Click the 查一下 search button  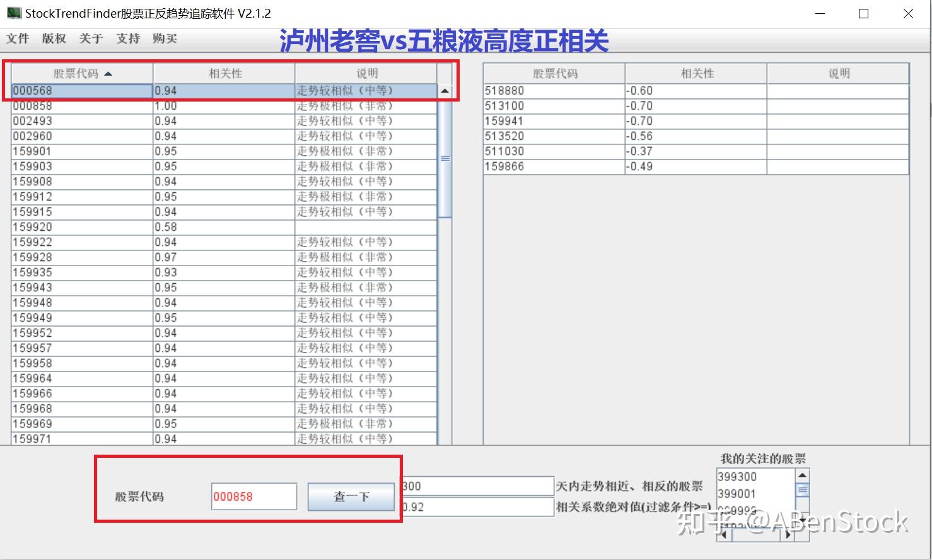(351, 497)
